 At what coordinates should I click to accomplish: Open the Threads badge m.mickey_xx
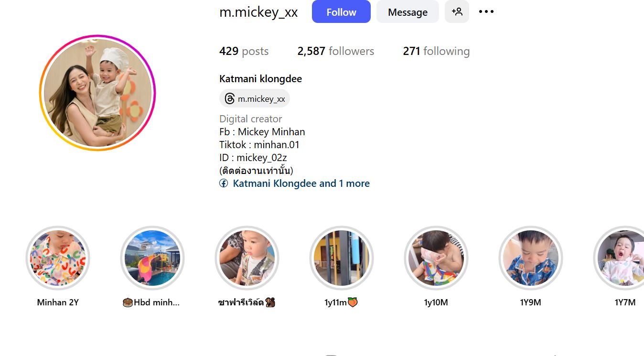(x=255, y=98)
